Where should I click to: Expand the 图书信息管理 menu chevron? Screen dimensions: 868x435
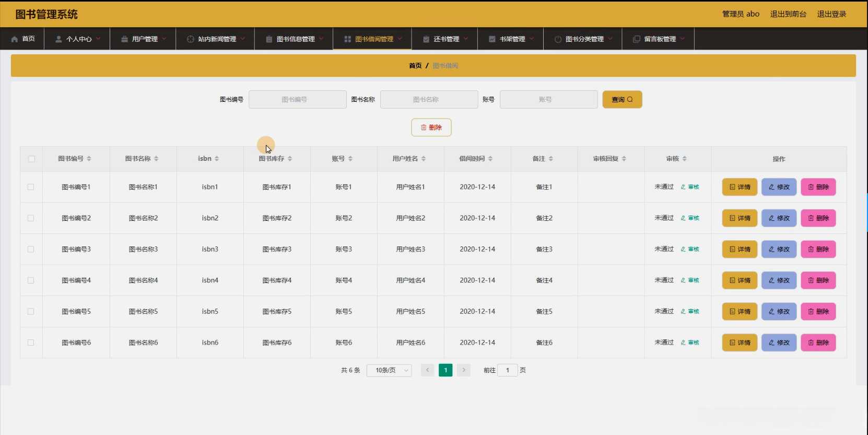coord(321,39)
